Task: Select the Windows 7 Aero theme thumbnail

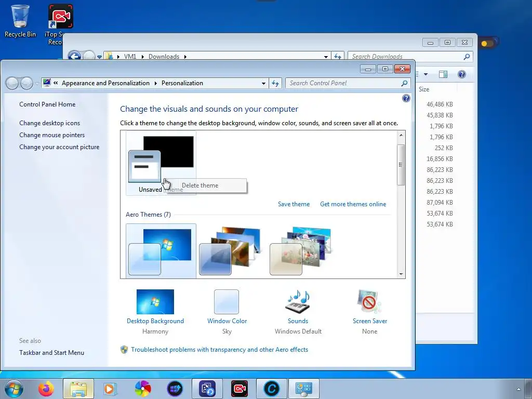Action: (161, 251)
